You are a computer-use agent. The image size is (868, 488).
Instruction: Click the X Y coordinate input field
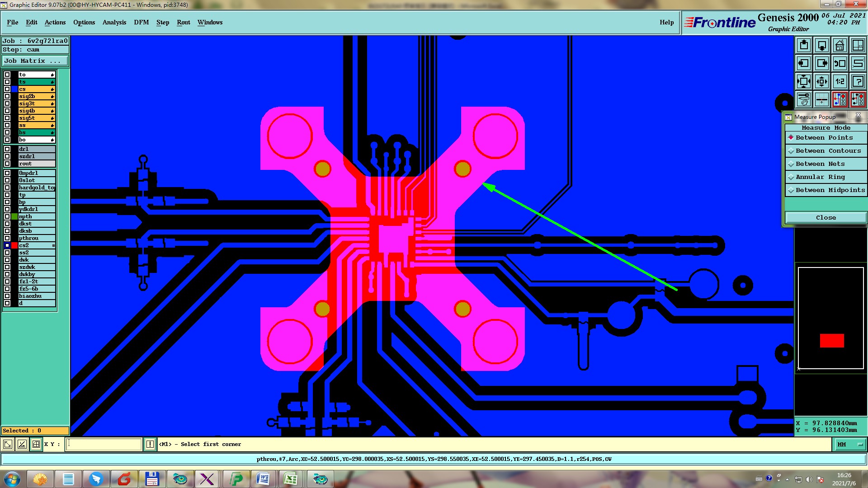(104, 444)
